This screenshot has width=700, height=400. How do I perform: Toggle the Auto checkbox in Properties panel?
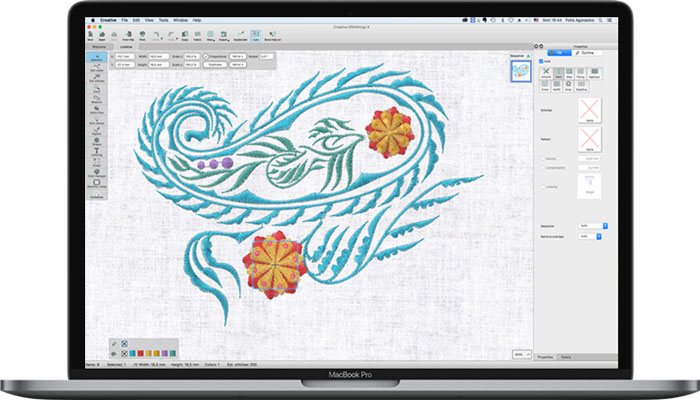coord(541,61)
